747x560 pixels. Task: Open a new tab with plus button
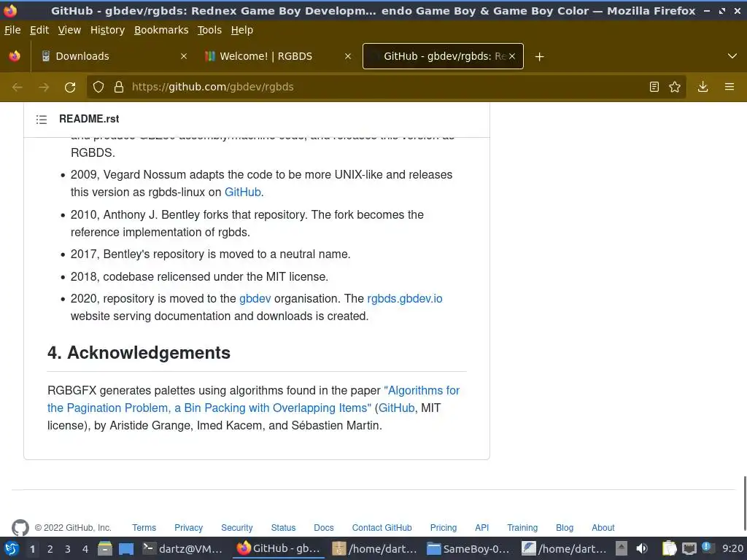click(x=539, y=57)
